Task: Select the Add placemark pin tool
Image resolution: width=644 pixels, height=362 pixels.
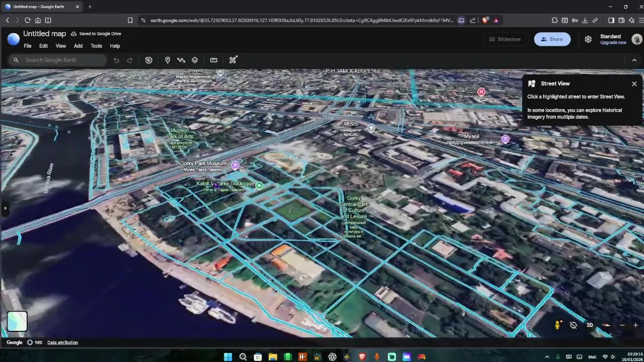Action: click(168, 60)
